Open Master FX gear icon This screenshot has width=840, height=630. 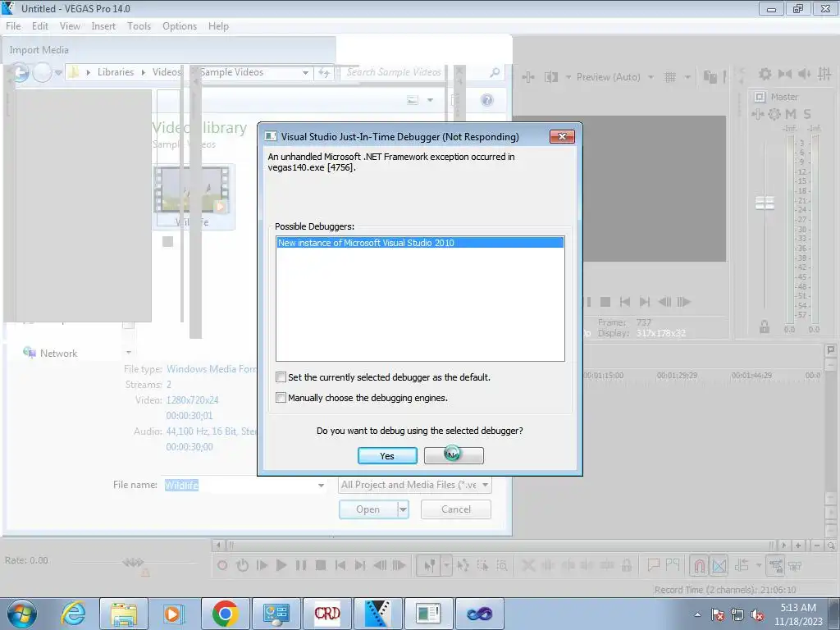click(x=774, y=114)
